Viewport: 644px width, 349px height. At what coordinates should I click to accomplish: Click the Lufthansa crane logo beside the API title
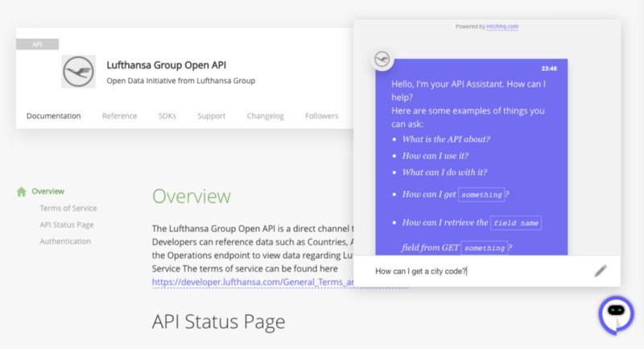(x=78, y=72)
